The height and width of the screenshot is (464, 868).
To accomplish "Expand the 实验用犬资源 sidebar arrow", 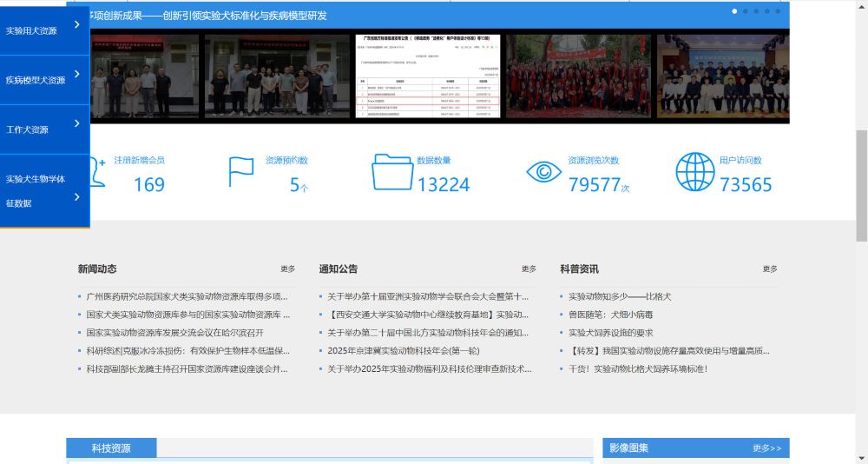I will 77,25.
